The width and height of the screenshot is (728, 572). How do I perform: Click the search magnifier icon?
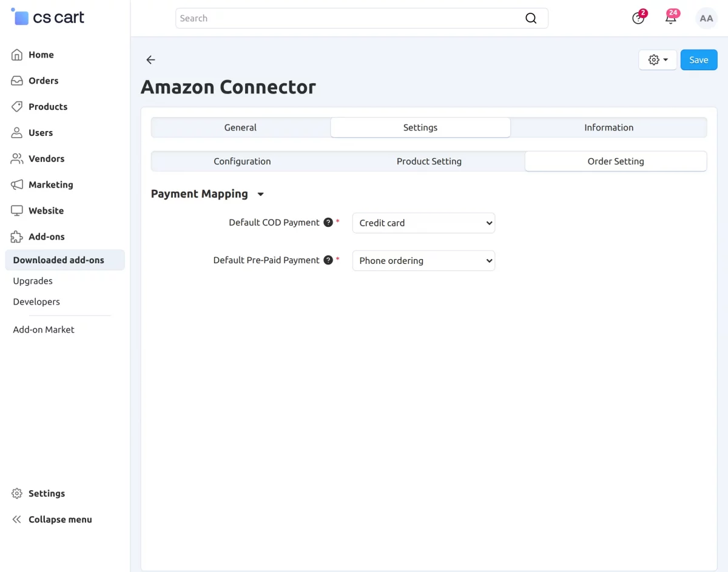[531, 18]
